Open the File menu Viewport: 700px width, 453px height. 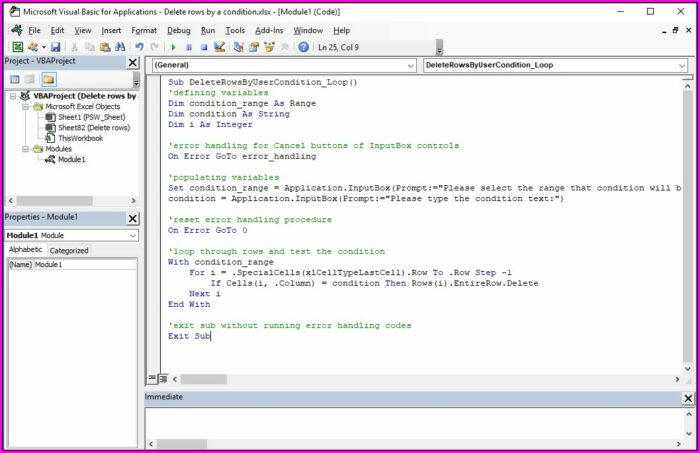(x=34, y=30)
